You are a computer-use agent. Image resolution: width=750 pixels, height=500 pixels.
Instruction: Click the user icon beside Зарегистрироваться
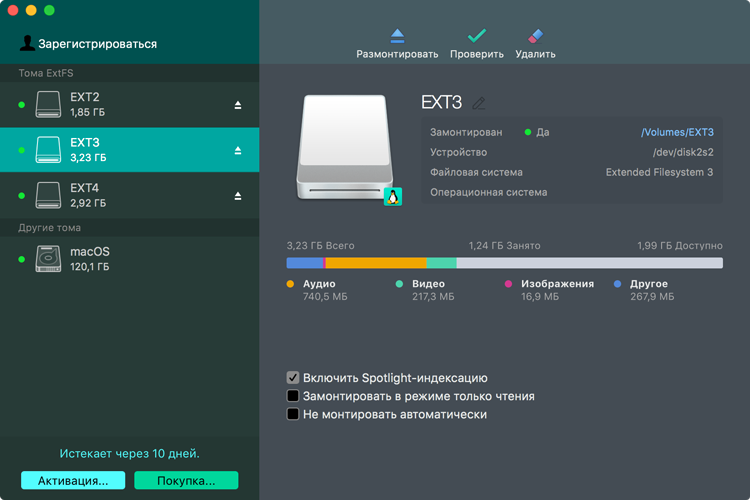[x=27, y=43]
